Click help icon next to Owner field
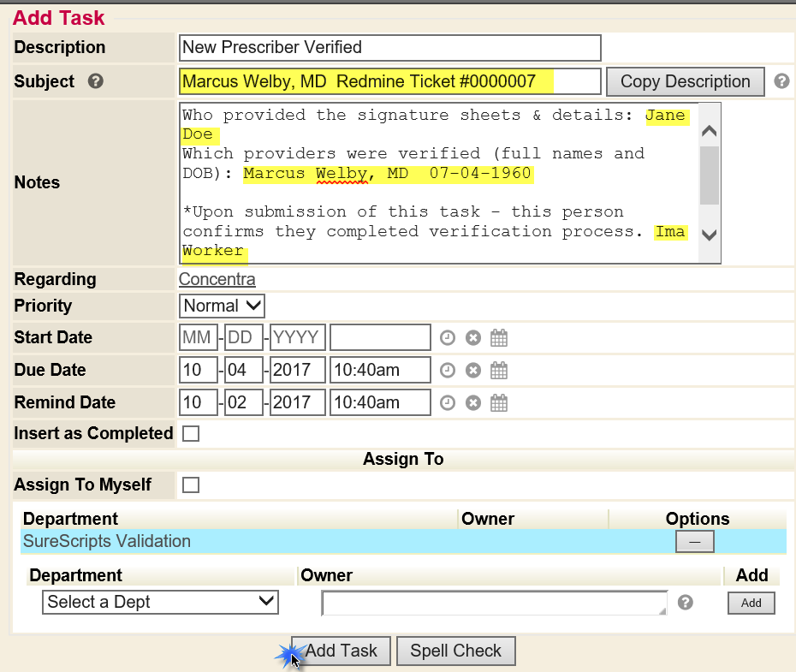Screen dimensions: 796x672 pyautogui.click(x=685, y=603)
